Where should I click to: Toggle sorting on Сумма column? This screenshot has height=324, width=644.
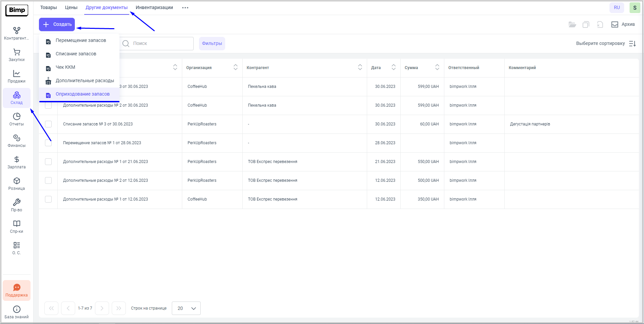tap(437, 67)
